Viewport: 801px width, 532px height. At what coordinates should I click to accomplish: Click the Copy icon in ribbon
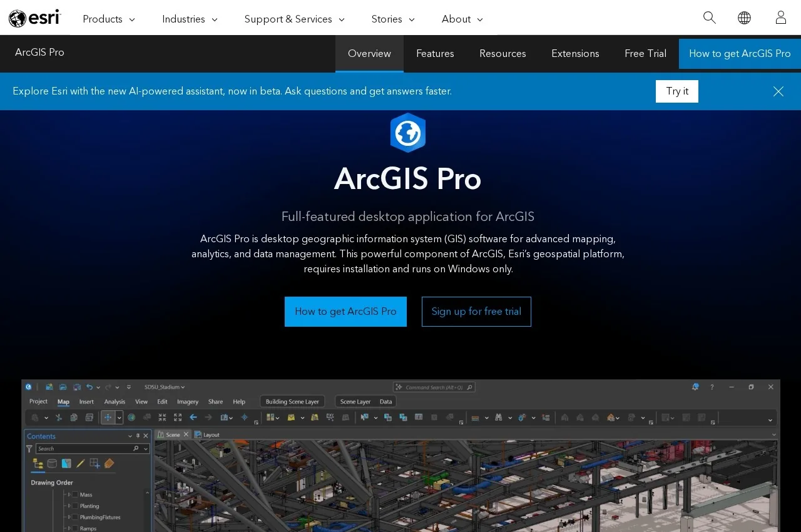click(74, 417)
